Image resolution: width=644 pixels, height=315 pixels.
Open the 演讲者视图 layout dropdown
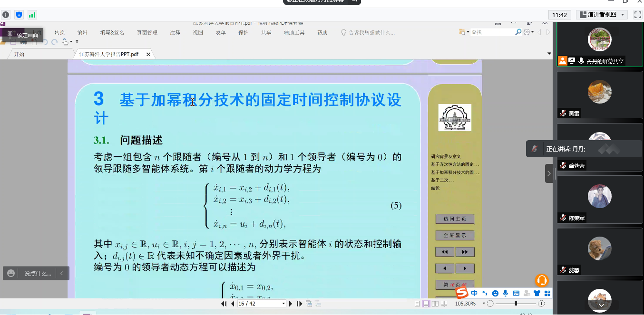point(602,15)
